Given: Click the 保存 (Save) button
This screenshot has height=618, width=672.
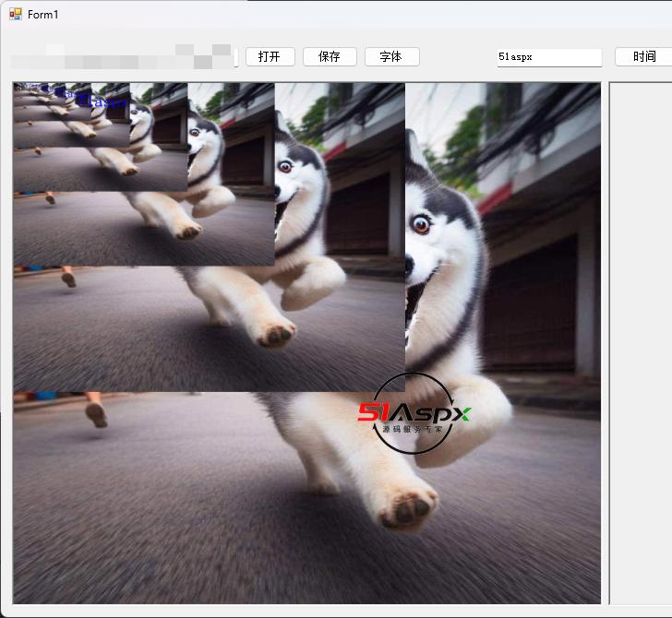Looking at the screenshot, I should pos(330,56).
